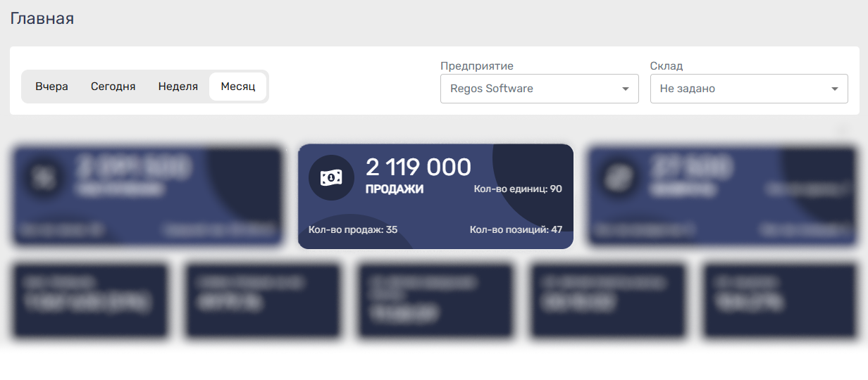Screen dimensions: 868x380
Task: Expand the Предприятие dropdown arrow
Action: (x=625, y=89)
